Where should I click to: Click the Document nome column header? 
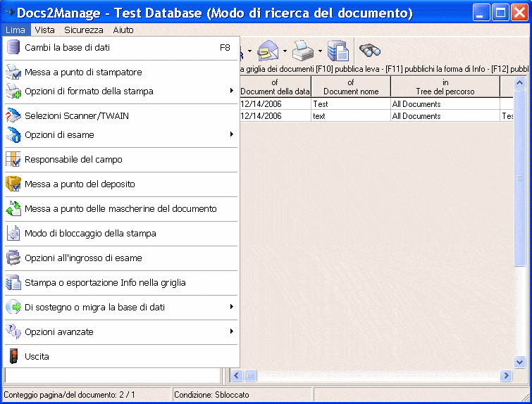click(x=351, y=87)
